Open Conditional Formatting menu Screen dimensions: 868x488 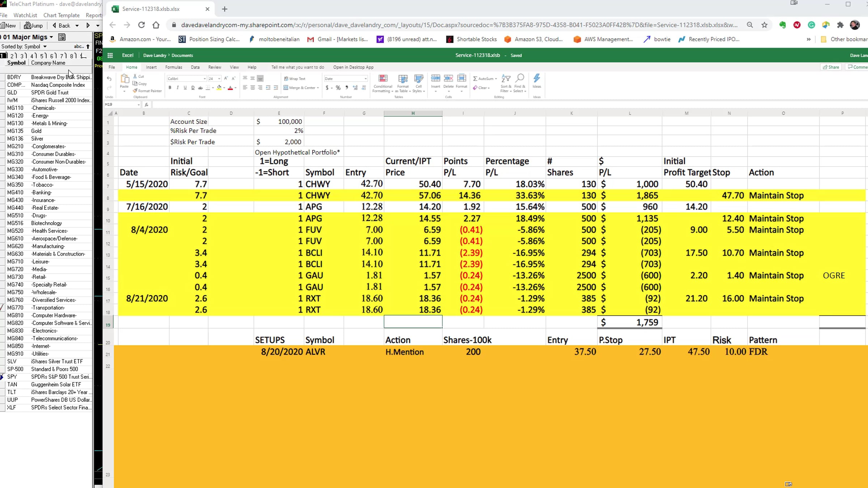383,84
